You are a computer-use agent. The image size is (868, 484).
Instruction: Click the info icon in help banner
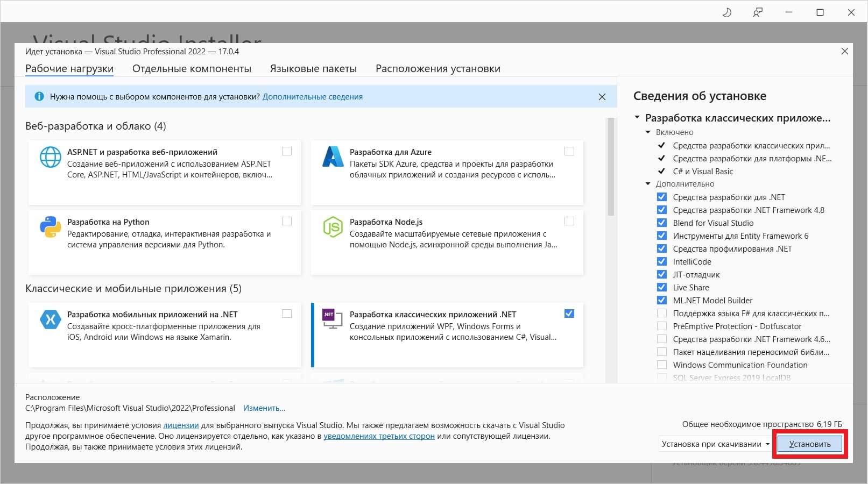[39, 97]
